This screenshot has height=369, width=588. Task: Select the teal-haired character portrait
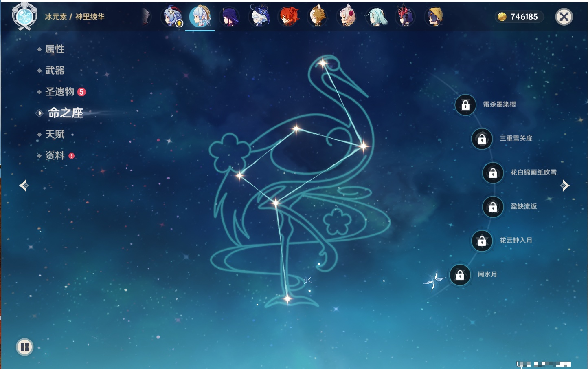pos(376,17)
